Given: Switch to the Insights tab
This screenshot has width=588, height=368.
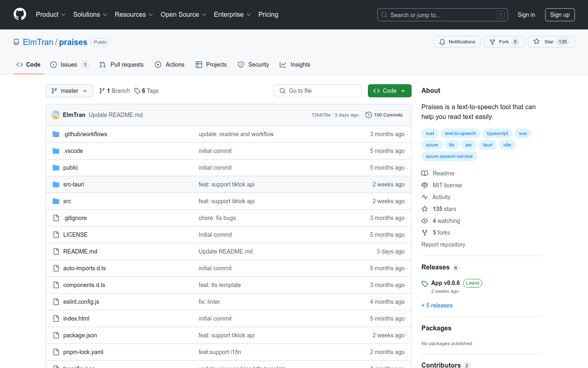Looking at the screenshot, I should 295,65.
